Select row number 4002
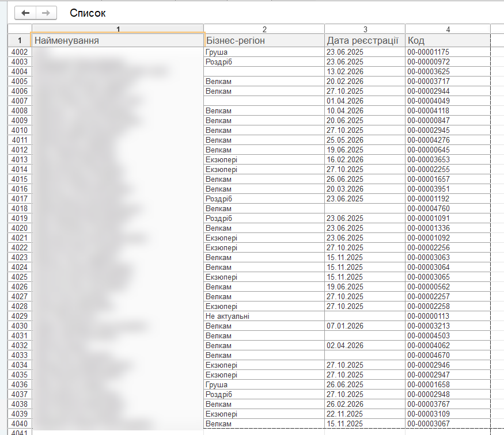 click(20, 52)
